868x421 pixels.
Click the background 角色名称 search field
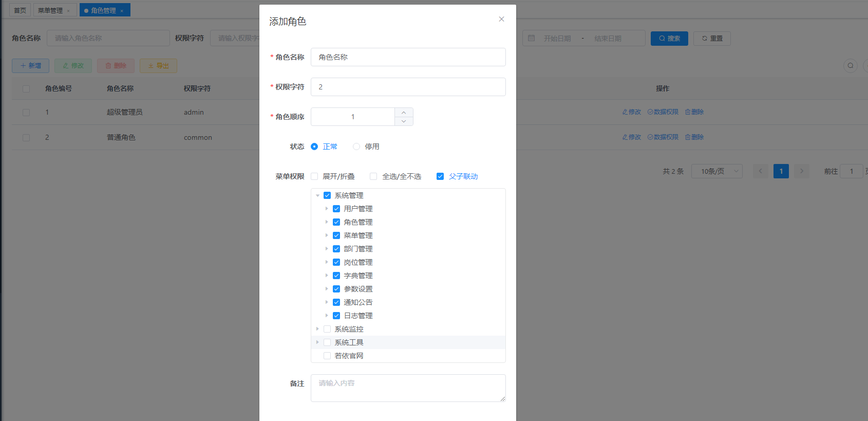[x=108, y=38]
